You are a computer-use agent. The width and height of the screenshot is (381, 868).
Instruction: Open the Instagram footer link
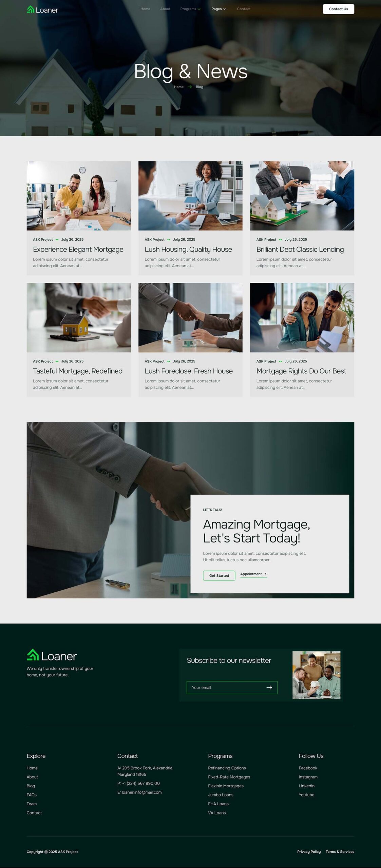308,777
